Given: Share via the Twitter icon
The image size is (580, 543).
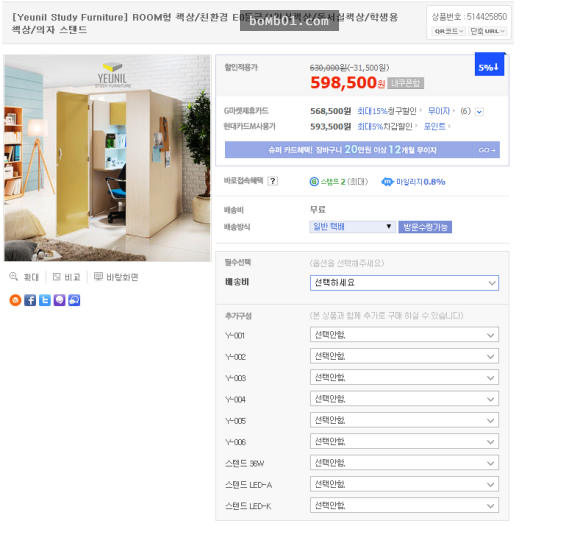Looking at the screenshot, I should click(45, 300).
